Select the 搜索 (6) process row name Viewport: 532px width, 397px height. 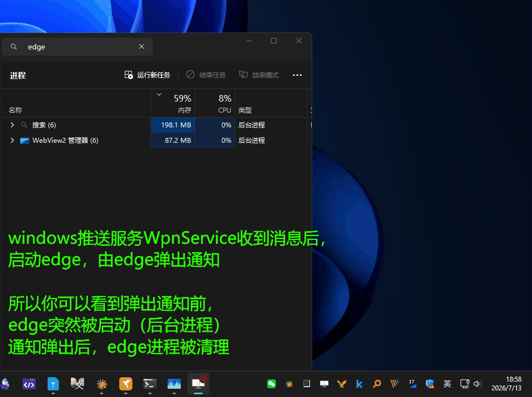[x=44, y=125]
